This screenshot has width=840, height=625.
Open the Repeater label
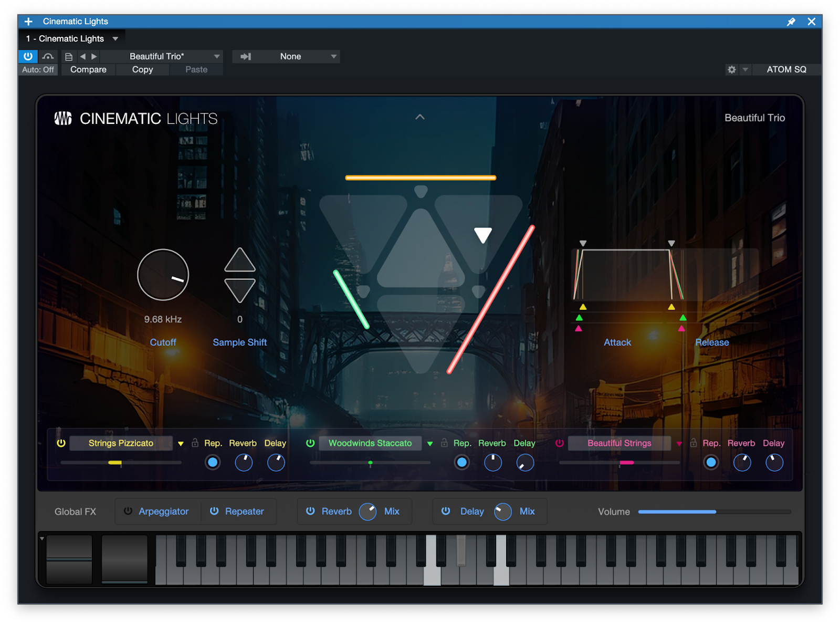(245, 512)
